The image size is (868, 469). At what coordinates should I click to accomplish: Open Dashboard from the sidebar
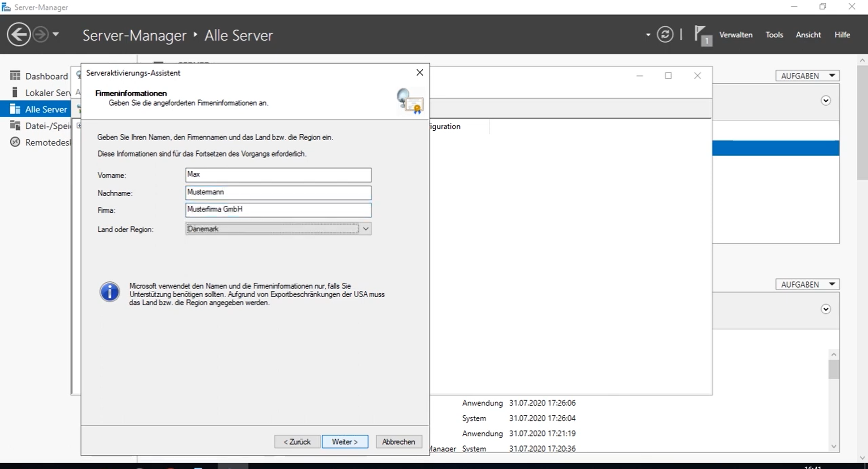pyautogui.click(x=46, y=76)
